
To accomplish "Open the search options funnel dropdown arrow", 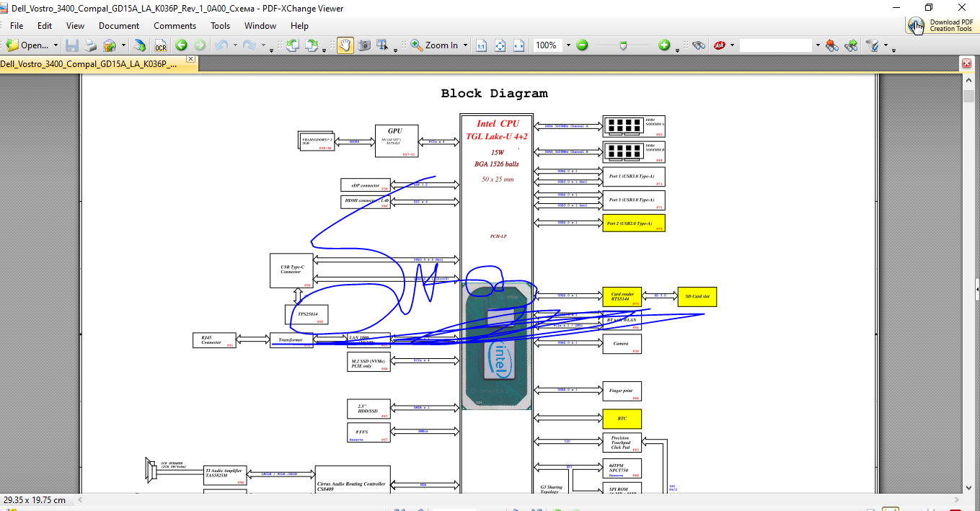I will pyautogui.click(x=886, y=45).
